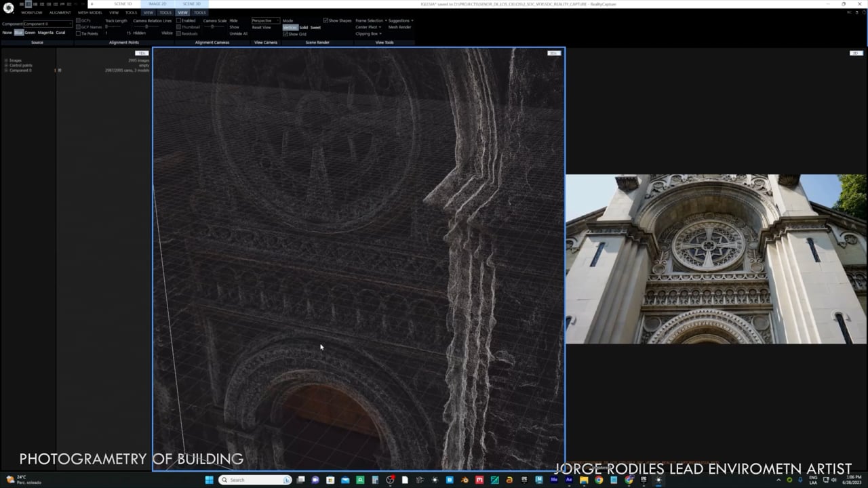Enable the Tie Points checkbox

point(78,33)
